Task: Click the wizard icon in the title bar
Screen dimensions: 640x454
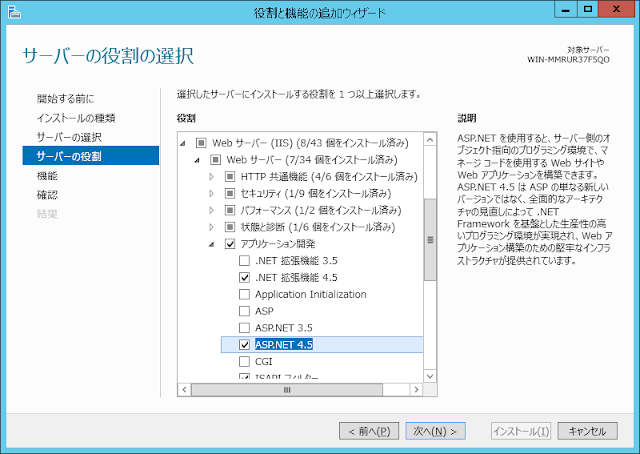Action: pos(14,12)
